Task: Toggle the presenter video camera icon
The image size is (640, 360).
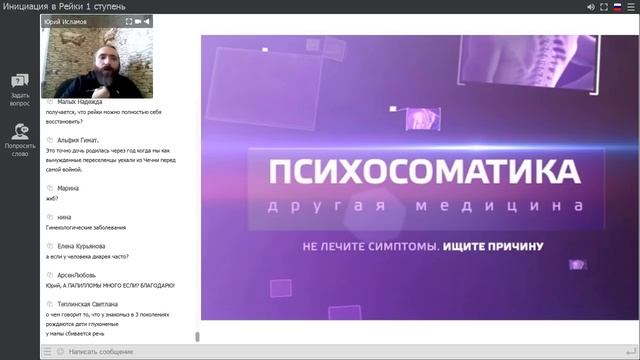Action: (x=138, y=21)
